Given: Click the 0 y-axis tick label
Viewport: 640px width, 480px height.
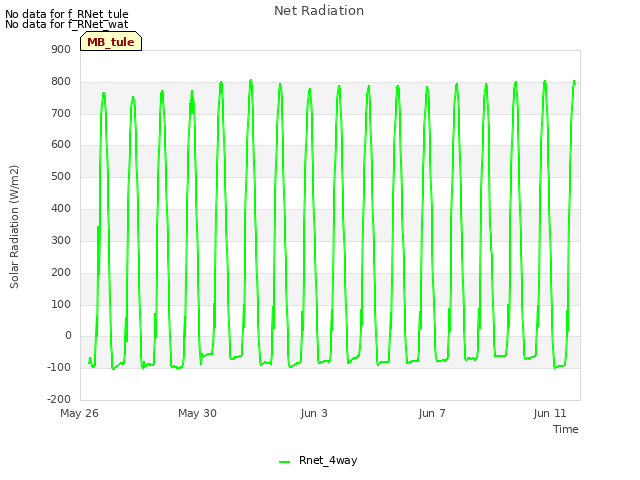Looking at the screenshot, I should click(68, 336).
